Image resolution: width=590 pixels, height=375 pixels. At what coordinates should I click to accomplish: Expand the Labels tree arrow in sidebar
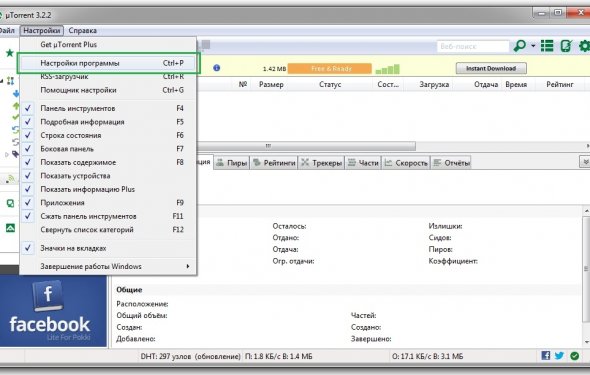tap(6, 154)
